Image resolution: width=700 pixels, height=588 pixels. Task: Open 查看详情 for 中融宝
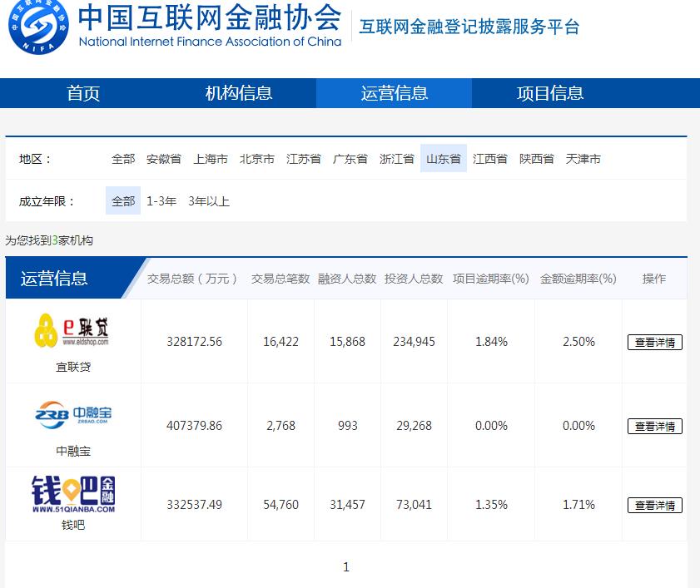click(654, 426)
